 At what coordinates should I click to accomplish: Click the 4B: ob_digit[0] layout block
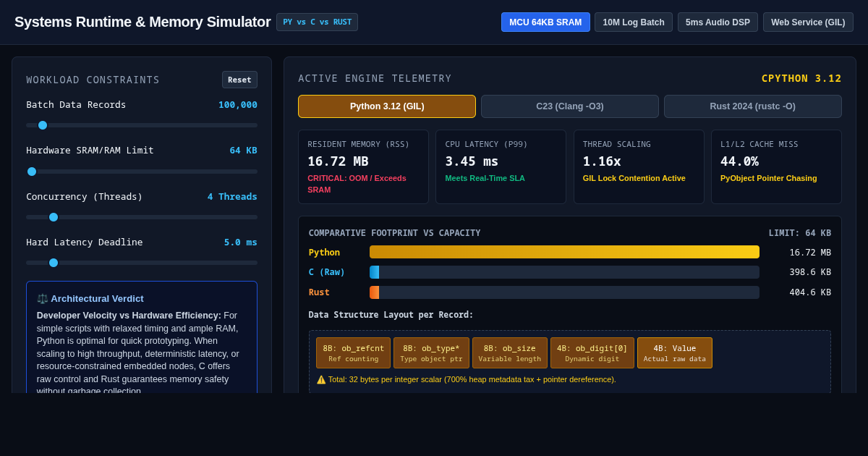(x=592, y=352)
